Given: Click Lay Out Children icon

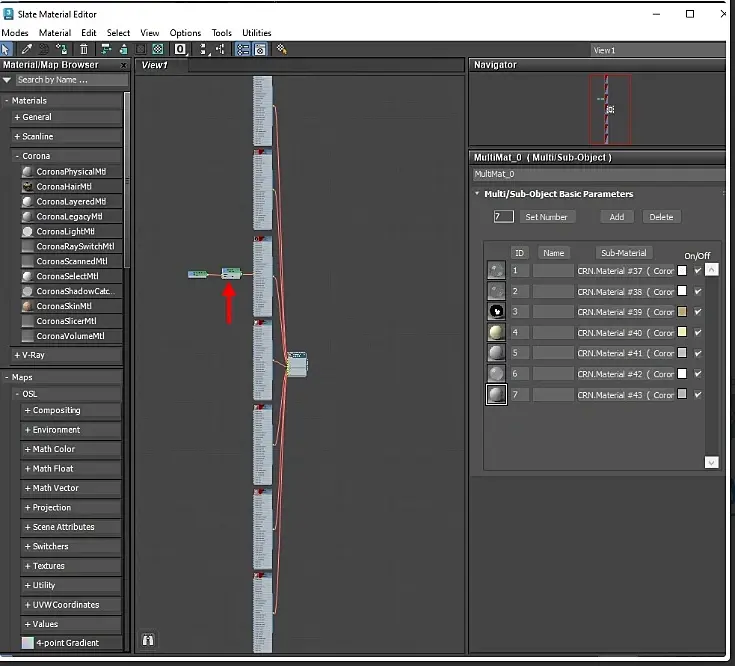Looking at the screenshot, I should (220, 49).
